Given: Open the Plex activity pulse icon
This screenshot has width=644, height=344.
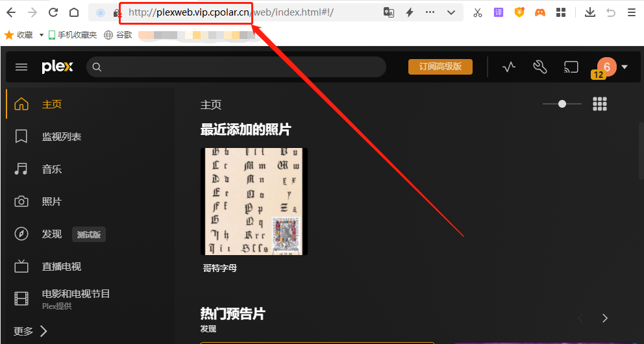Looking at the screenshot, I should [509, 66].
